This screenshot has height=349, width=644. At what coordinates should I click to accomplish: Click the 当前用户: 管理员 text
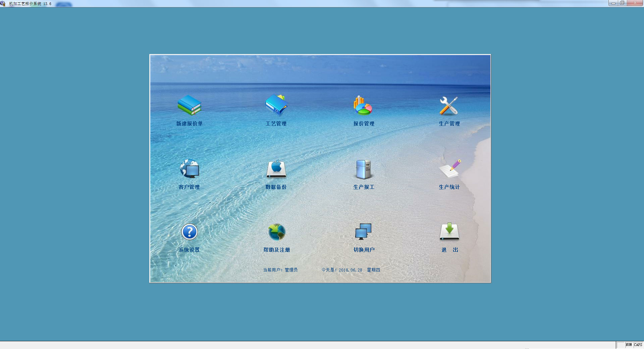(x=280, y=270)
